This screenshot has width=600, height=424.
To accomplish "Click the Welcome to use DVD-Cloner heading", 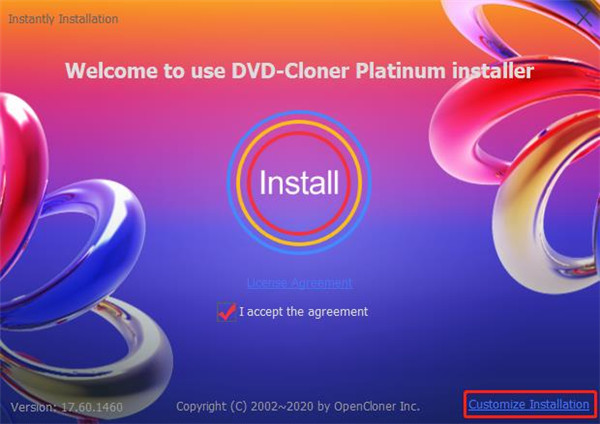I will pos(299,71).
